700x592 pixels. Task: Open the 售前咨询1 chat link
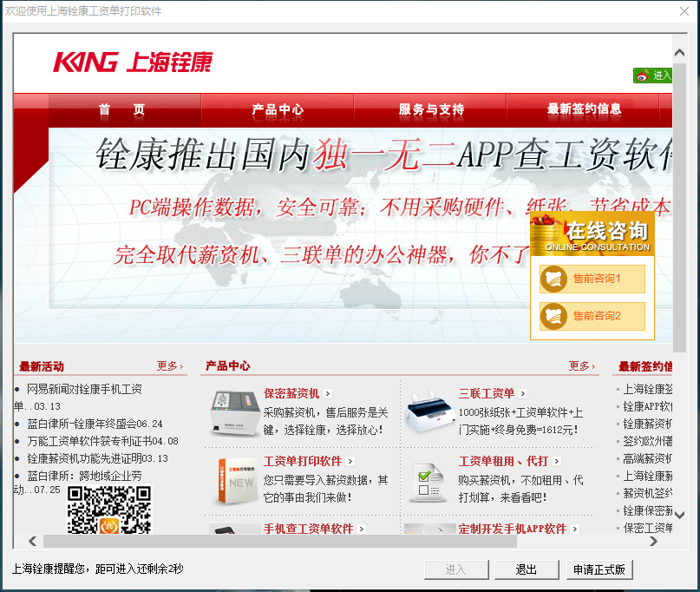[x=592, y=279]
